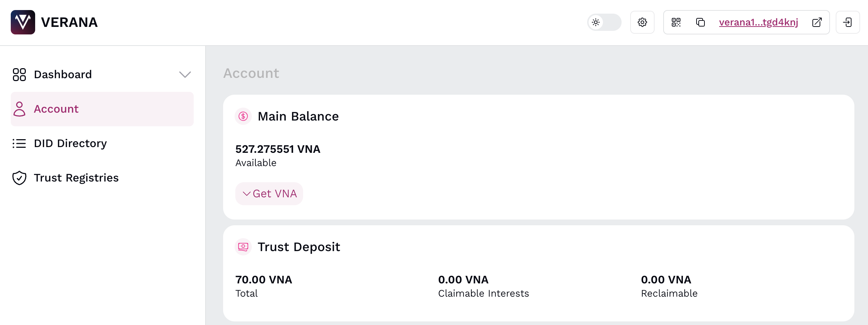Click the Trust Registries shield icon
This screenshot has width=868, height=325.
tap(19, 177)
